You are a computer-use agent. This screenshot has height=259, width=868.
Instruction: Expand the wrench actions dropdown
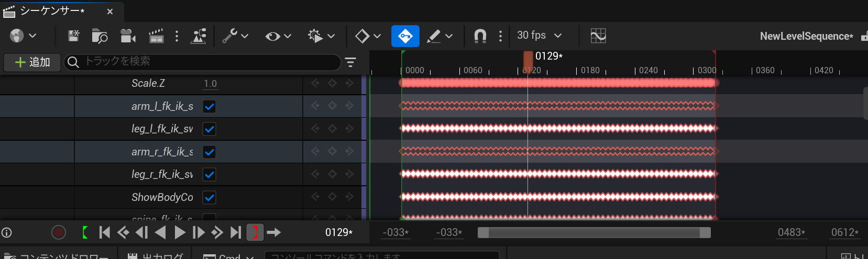[x=235, y=36]
